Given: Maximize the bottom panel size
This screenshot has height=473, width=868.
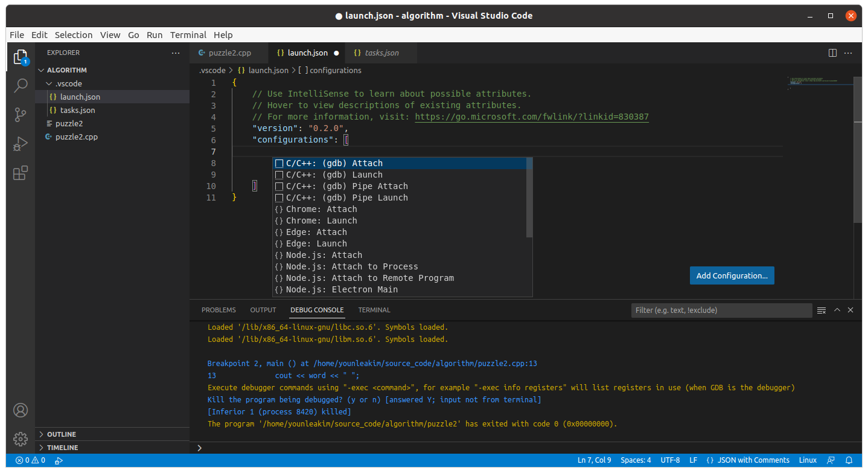Looking at the screenshot, I should tap(837, 310).
